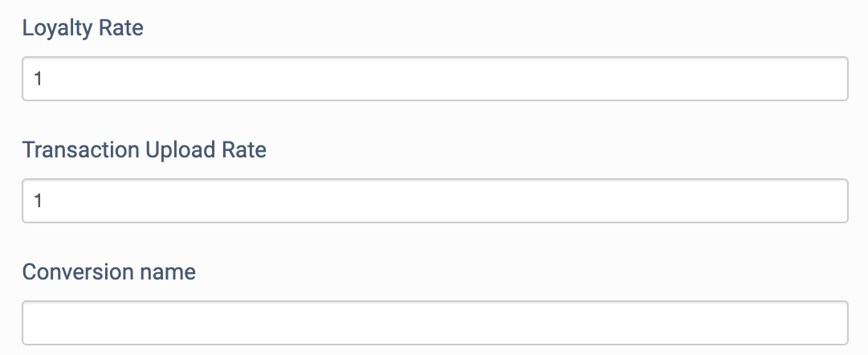Click the Loyalty Rate input field
868x355 pixels.
[434, 79]
